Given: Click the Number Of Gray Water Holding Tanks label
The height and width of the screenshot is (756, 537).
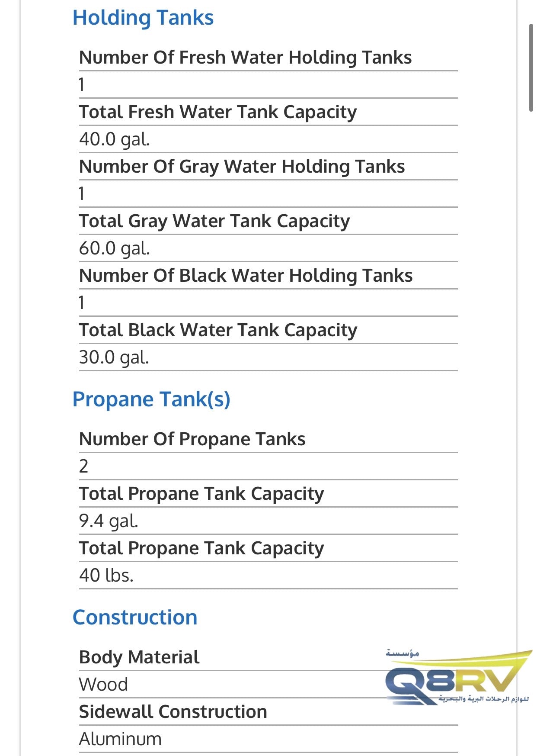Looking at the screenshot, I should (x=242, y=167).
